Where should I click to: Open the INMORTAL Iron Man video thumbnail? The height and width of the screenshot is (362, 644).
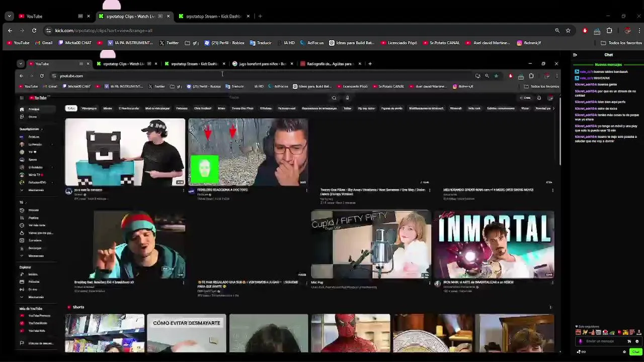coord(494,245)
